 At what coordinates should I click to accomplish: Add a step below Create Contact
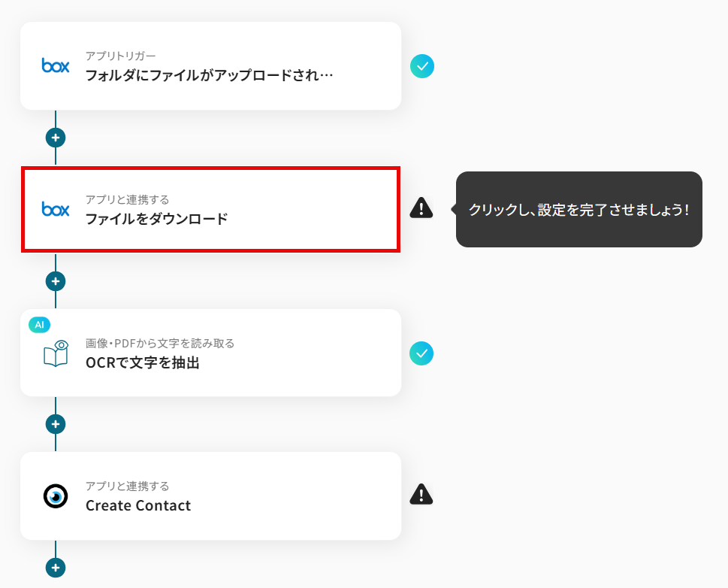point(56,568)
